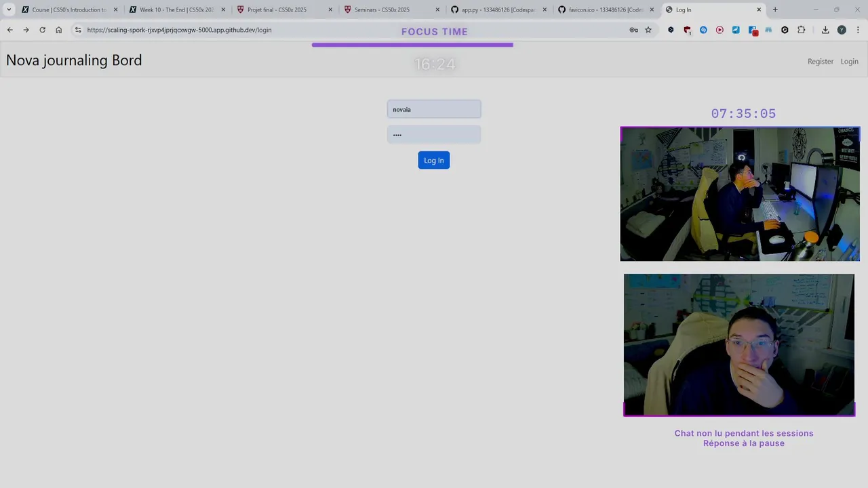Click the wide room webcam feed
Image resolution: width=868 pixels, height=488 pixels.
coord(740,194)
